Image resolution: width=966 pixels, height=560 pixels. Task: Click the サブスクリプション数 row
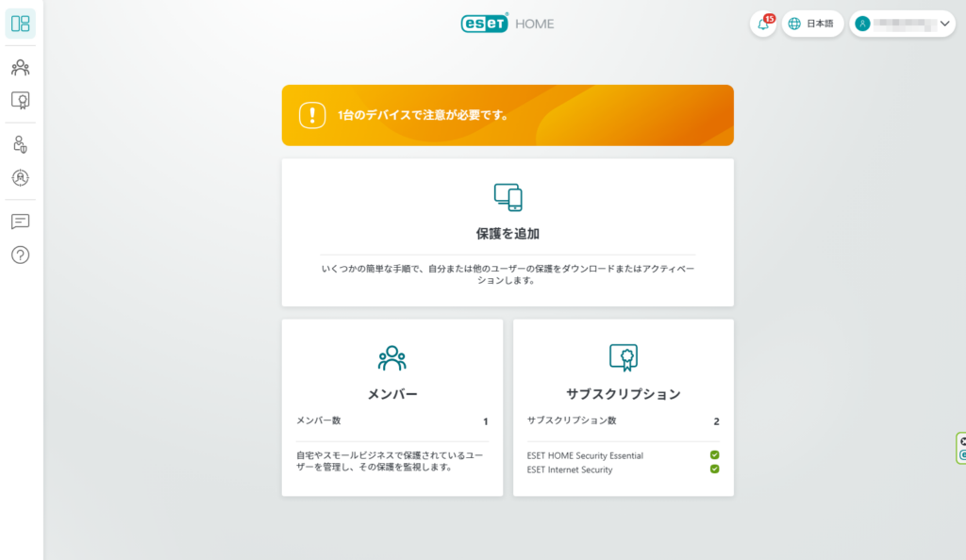(x=624, y=420)
